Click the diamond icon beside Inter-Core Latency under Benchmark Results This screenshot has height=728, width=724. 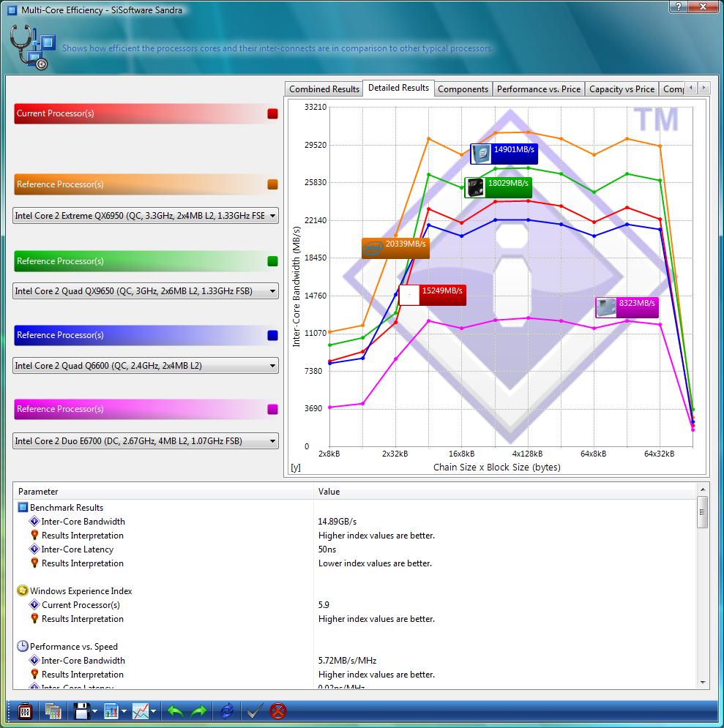click(34, 549)
